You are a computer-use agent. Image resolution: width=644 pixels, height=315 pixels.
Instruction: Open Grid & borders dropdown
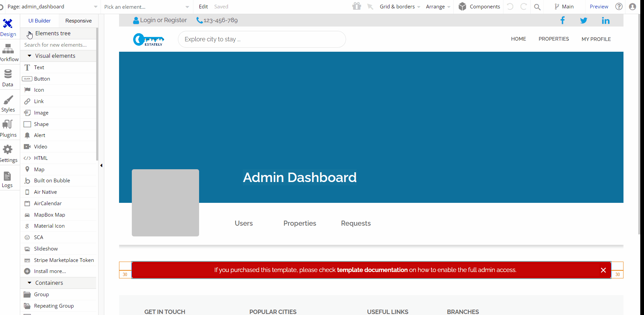pos(400,7)
